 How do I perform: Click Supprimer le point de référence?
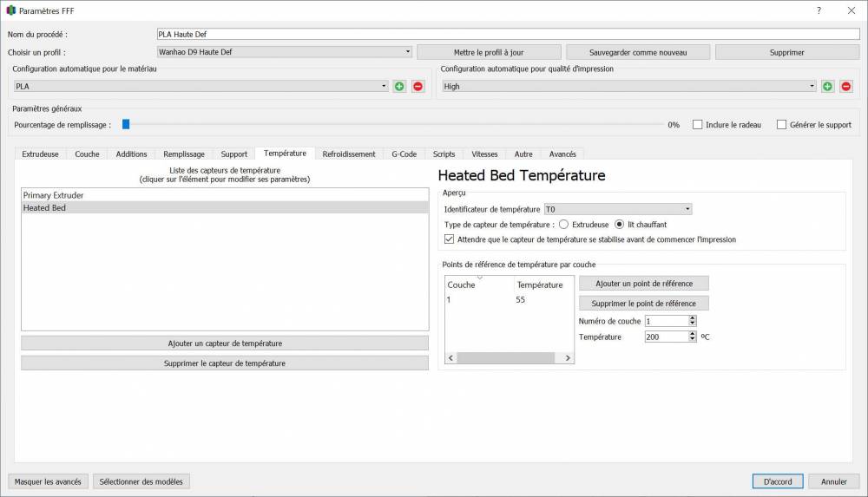tap(644, 304)
